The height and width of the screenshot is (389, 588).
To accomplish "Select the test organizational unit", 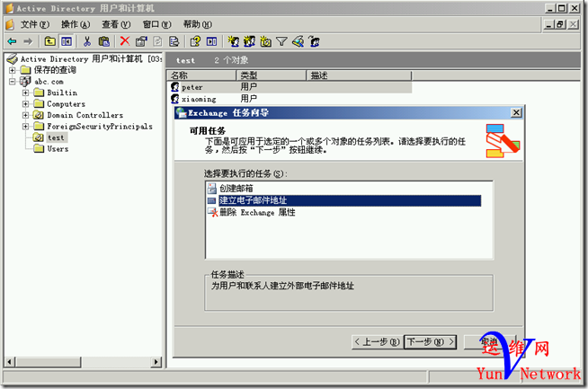I will (56, 137).
